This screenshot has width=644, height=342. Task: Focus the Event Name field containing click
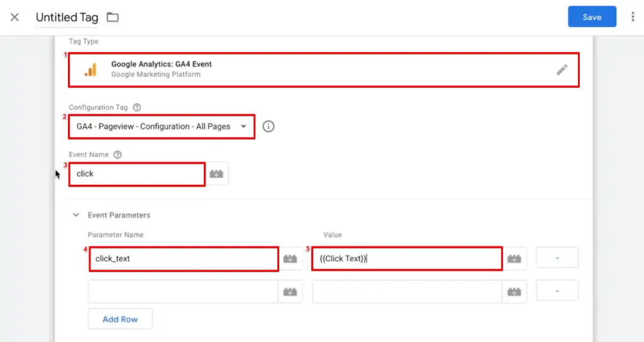tap(136, 174)
